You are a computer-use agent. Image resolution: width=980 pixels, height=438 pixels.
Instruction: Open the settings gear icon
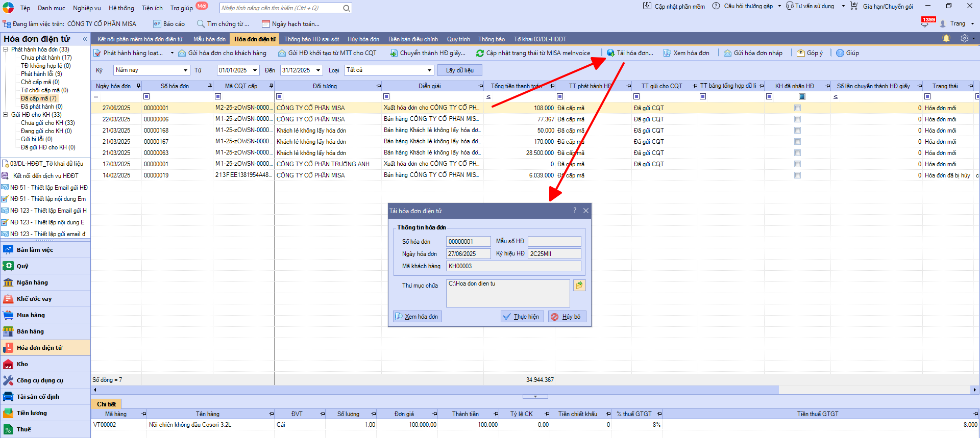point(964,39)
